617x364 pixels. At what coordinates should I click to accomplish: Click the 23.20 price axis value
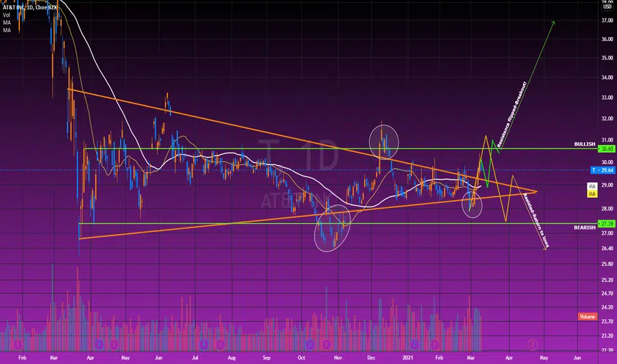607,336
